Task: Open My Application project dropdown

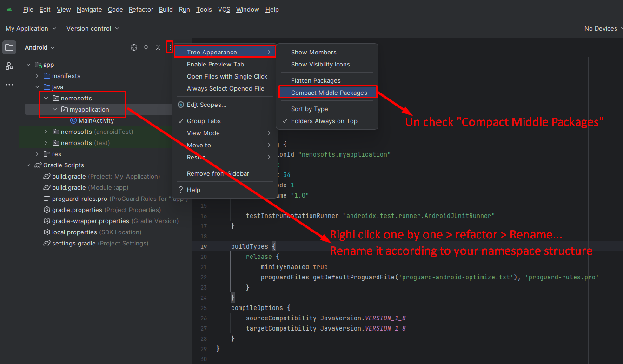Action: (x=31, y=28)
